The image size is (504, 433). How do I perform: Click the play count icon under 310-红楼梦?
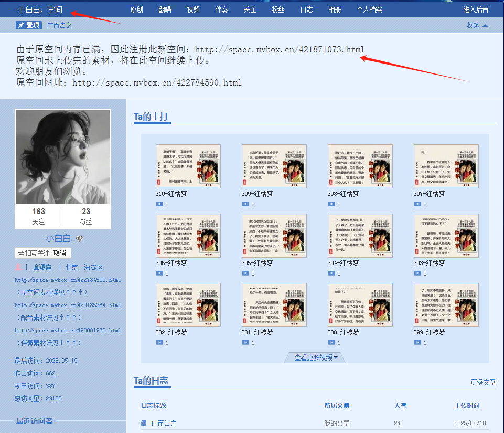pyautogui.click(x=159, y=204)
